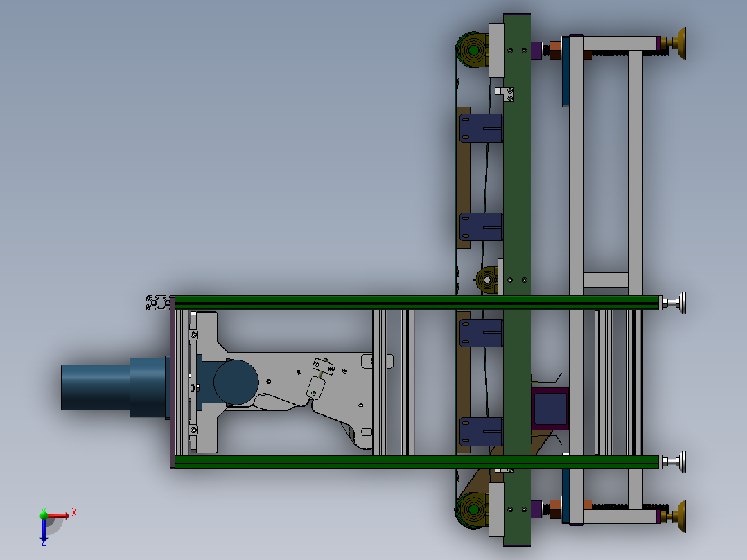
Task: Select the silver foot on upper green rail
Action: (x=675, y=303)
